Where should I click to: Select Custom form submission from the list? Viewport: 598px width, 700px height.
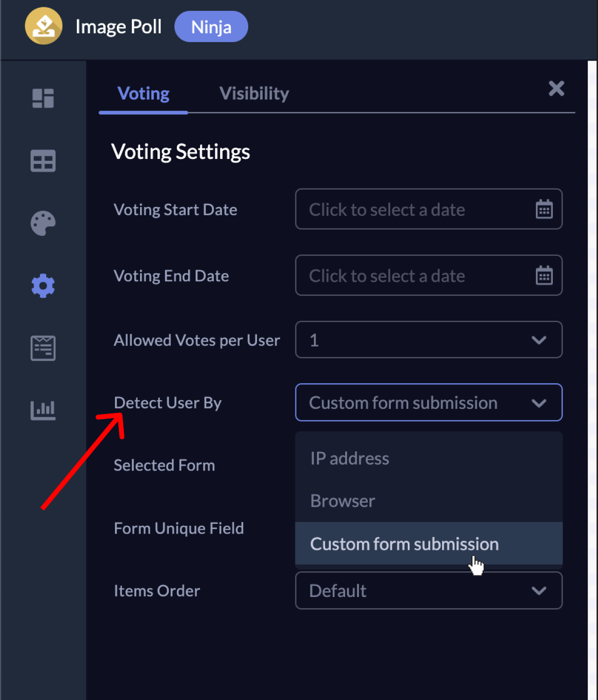(x=404, y=544)
